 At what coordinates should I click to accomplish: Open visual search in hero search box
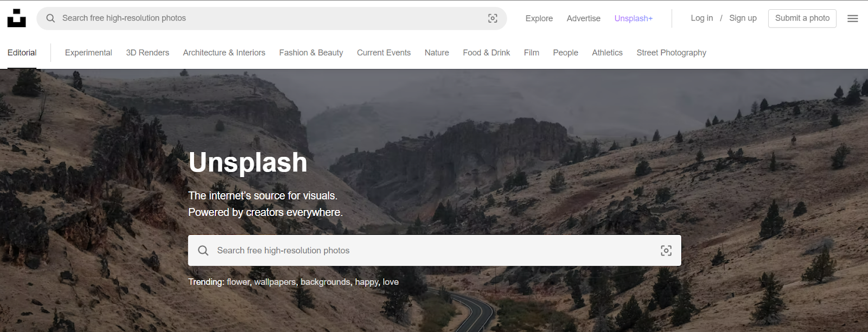point(666,251)
